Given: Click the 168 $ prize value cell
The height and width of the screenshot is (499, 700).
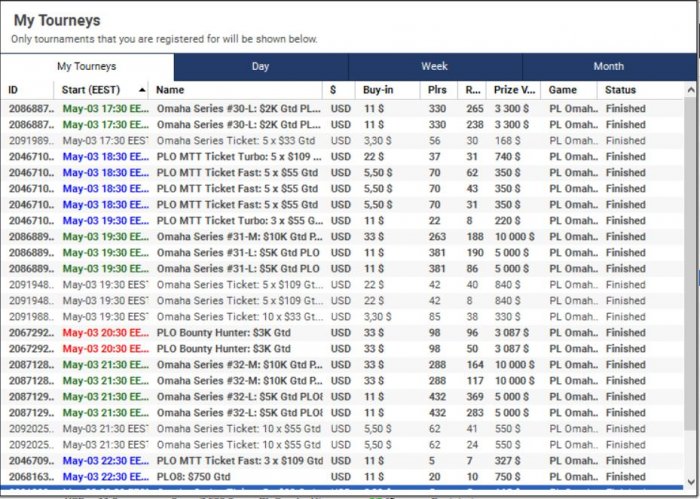Looking at the screenshot, I should [508, 141].
